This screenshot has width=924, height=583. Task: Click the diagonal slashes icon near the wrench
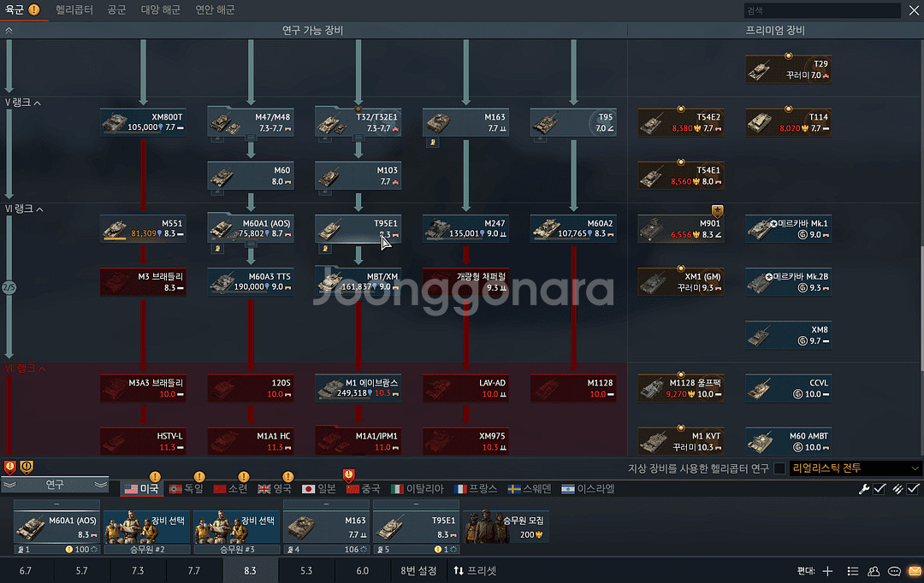coord(897,489)
